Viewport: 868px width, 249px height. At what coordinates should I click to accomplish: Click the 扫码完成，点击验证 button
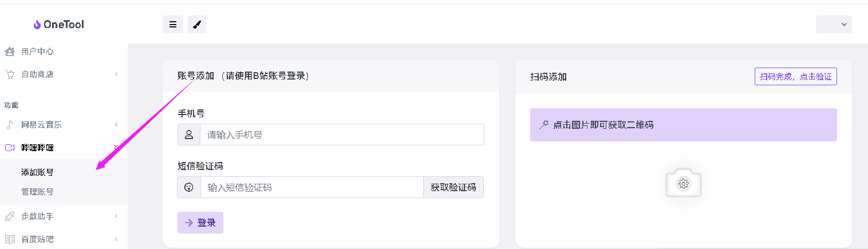coord(796,76)
